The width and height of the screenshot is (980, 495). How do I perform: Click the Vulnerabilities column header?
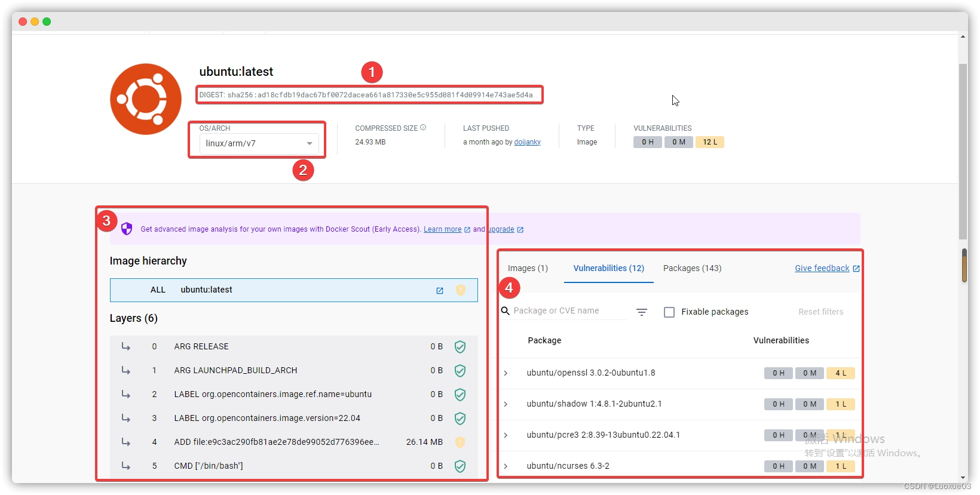pos(781,340)
